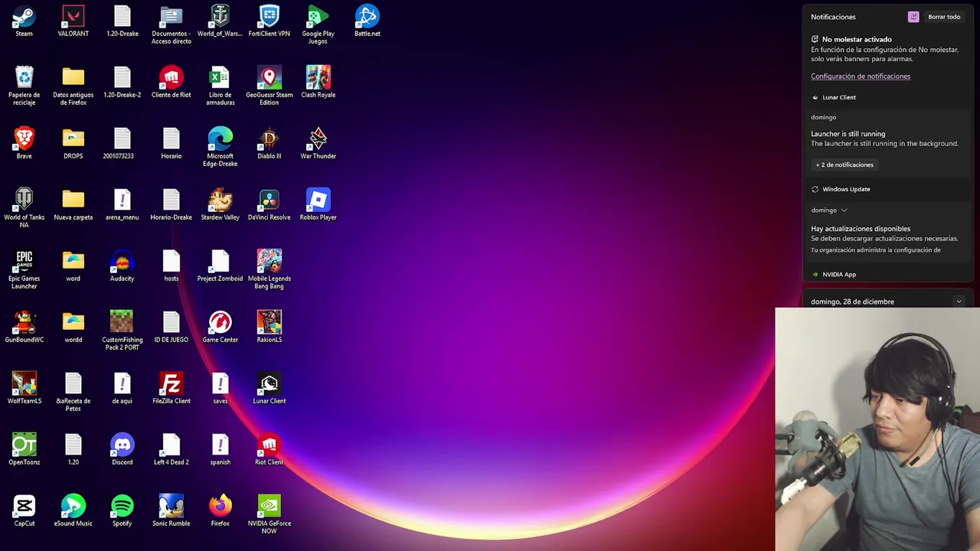Open the Steam desktop shortcut
Screen dimensions: 980x551
[x=24, y=21]
